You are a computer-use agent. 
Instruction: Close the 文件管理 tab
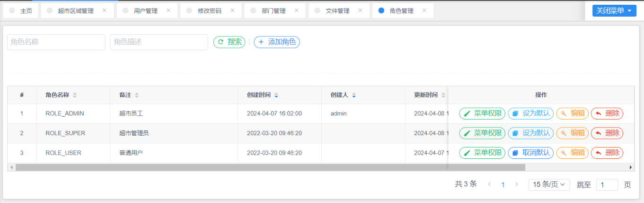(x=361, y=10)
